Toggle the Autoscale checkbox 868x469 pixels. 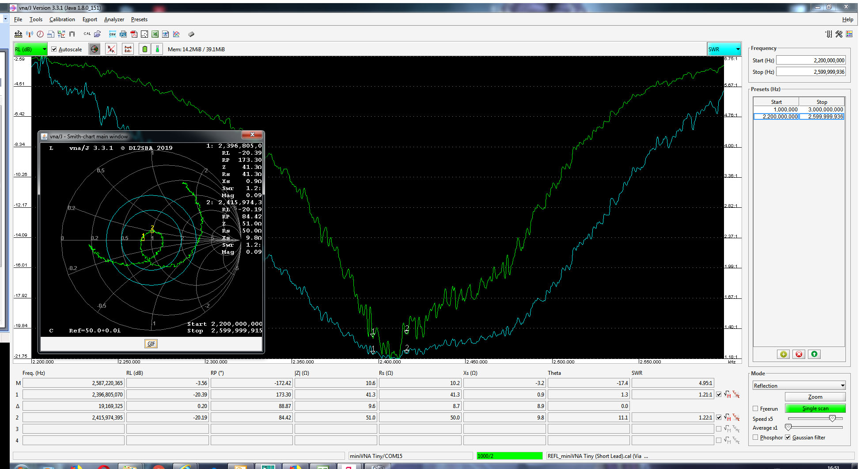click(54, 50)
